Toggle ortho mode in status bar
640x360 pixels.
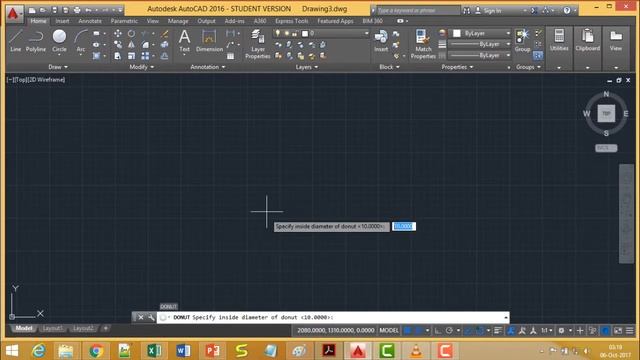click(x=438, y=330)
